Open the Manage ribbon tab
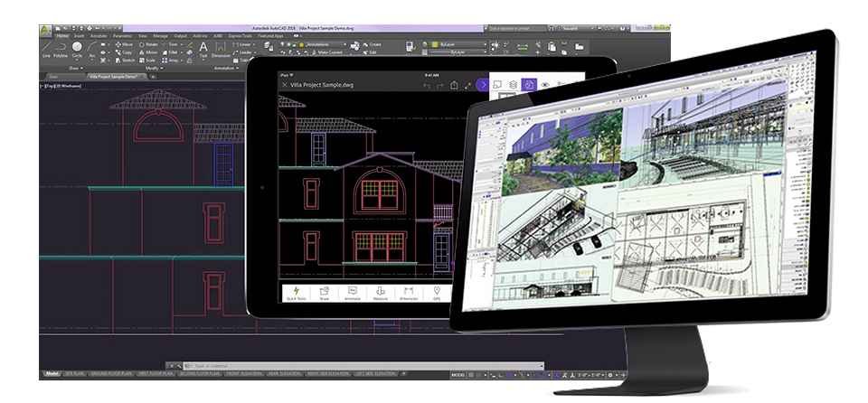 [x=161, y=36]
